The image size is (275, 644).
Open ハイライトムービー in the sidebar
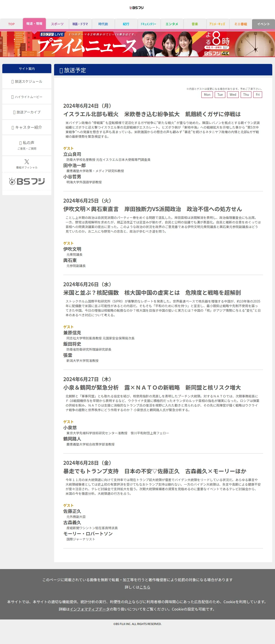[27, 97]
